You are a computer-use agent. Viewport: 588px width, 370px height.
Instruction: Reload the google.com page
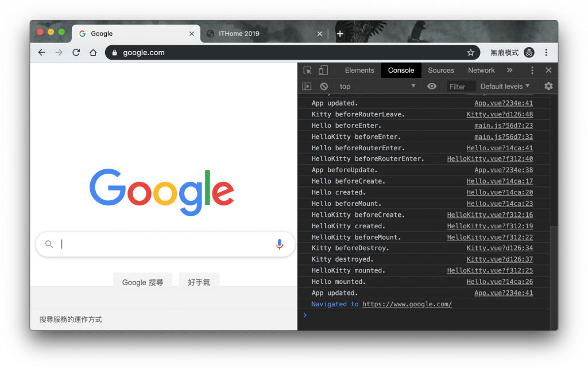[76, 52]
